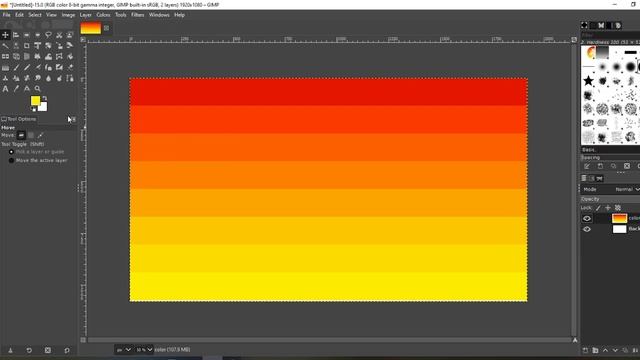640x360 pixels.
Task: Adjust the layer Opacity slider
Action: click(x=610, y=199)
